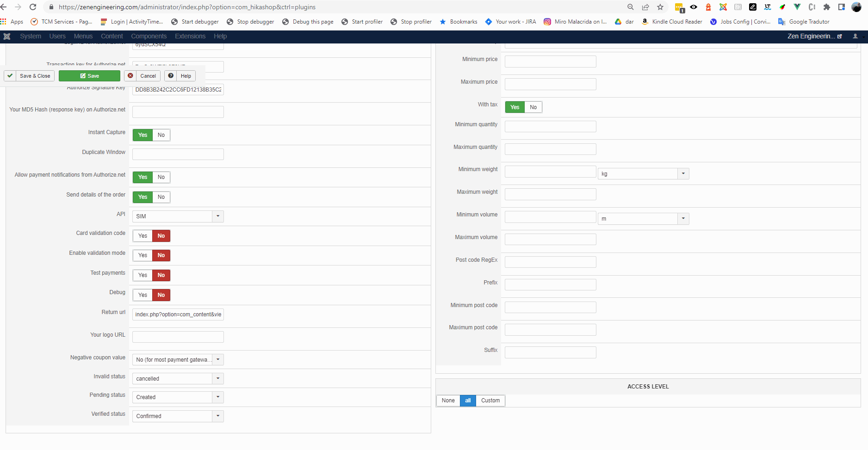
Task: Click the Return url input field
Action: pyautogui.click(x=178, y=314)
